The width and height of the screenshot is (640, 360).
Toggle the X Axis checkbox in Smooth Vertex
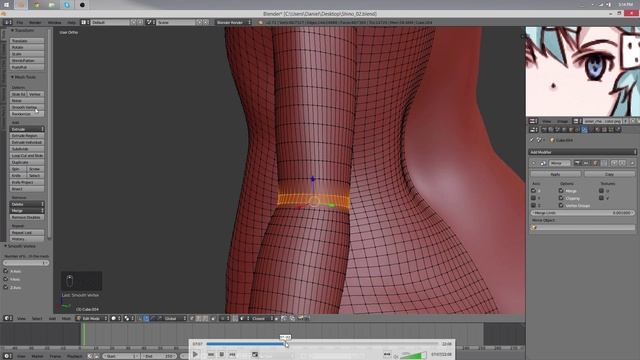(x=6, y=271)
